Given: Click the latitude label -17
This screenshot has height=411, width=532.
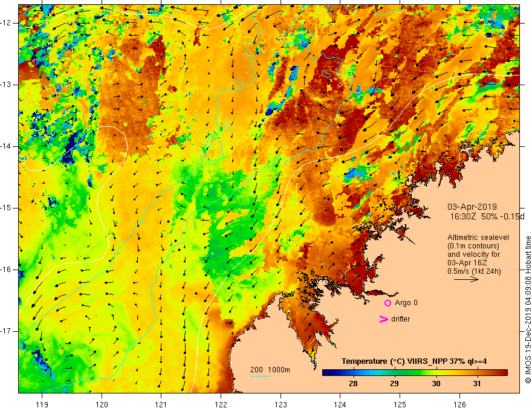Looking at the screenshot, I should [x=6, y=331].
